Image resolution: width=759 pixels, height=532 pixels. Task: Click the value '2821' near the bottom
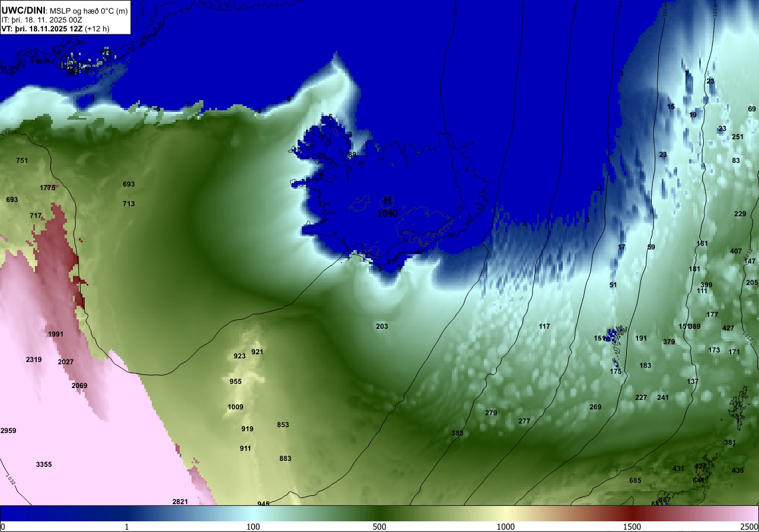click(180, 502)
